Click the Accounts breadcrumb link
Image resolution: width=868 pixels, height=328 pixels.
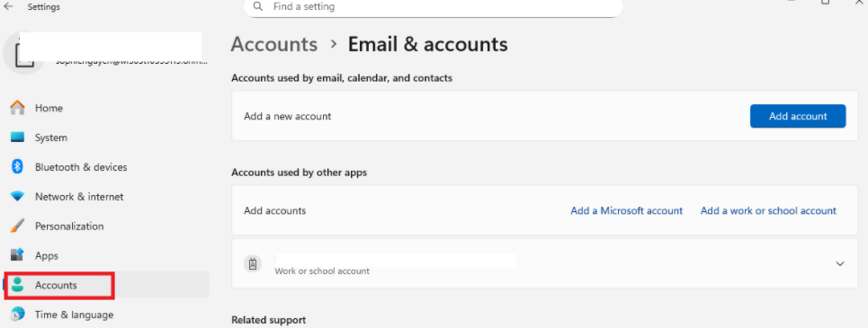(x=274, y=44)
